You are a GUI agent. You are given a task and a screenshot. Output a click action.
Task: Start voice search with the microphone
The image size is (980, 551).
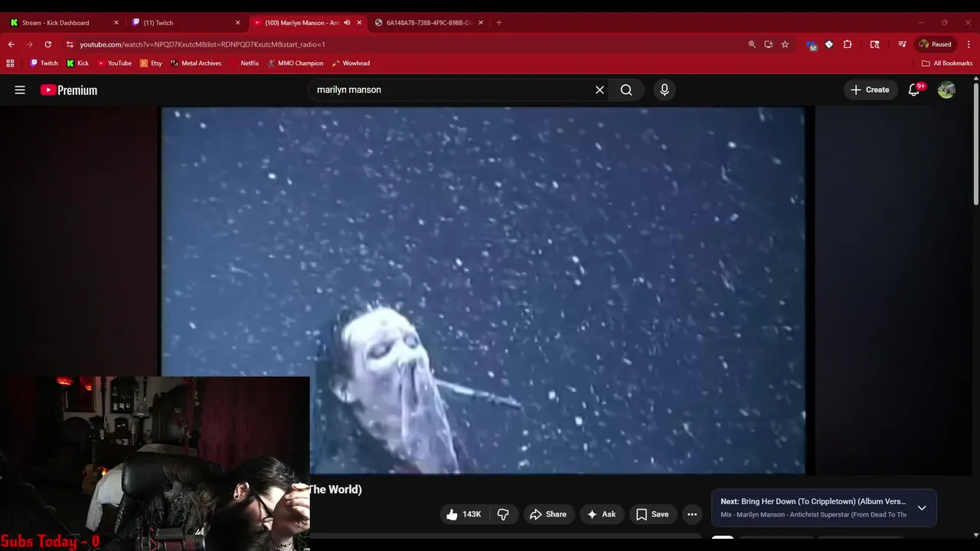[x=664, y=90]
